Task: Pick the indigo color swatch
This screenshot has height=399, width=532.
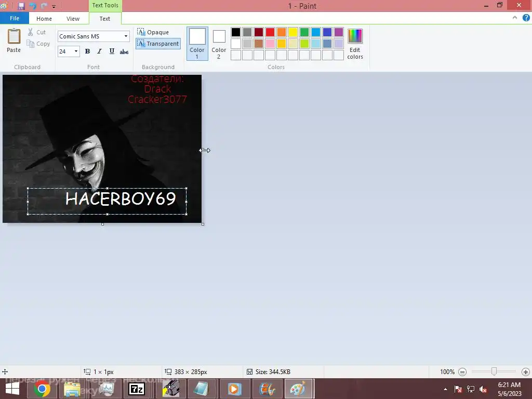Action: 327,32
